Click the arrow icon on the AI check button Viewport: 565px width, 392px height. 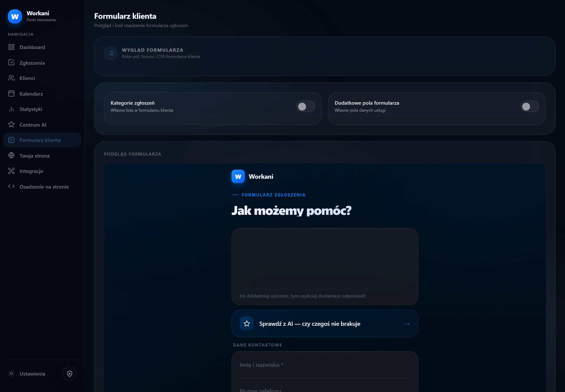[407, 324]
